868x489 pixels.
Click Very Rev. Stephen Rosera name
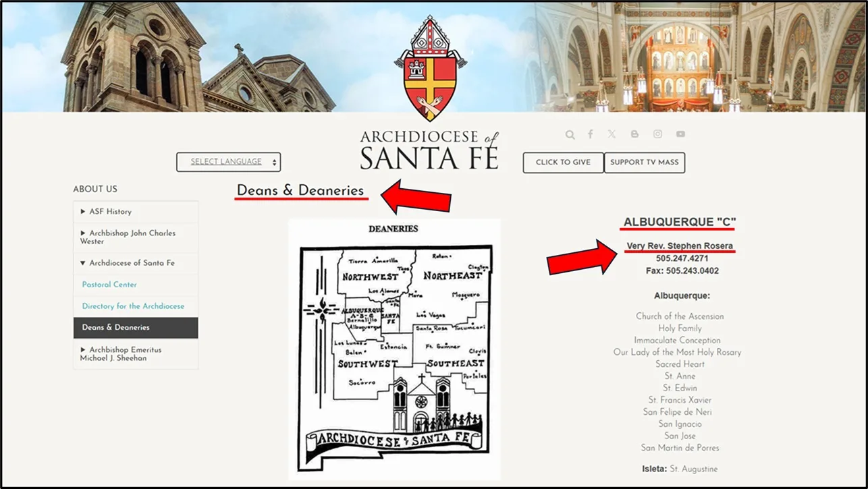(680, 246)
